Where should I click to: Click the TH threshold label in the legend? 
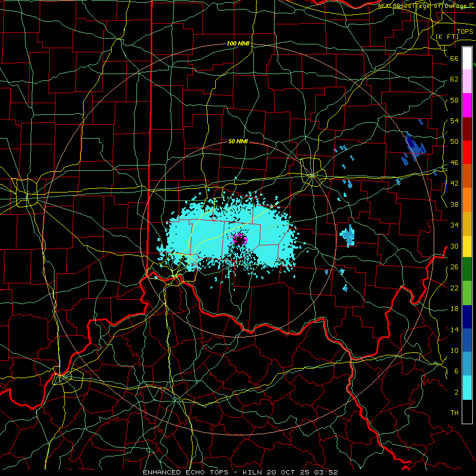click(454, 413)
